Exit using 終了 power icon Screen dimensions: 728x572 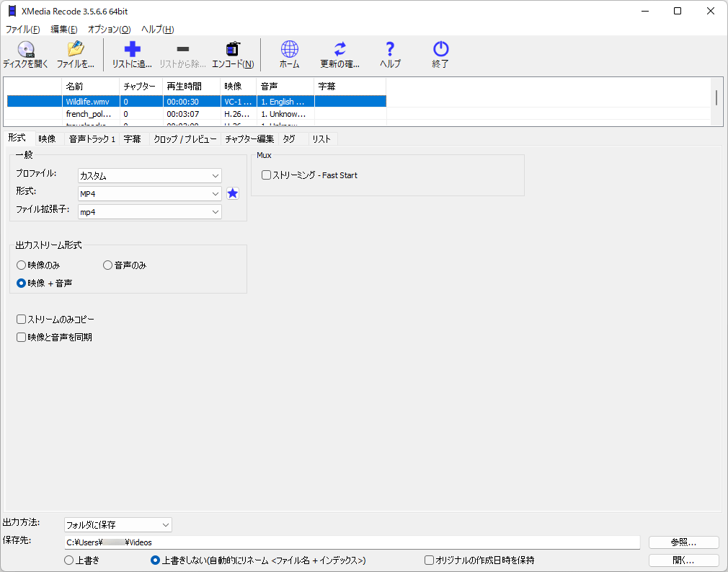coord(440,55)
